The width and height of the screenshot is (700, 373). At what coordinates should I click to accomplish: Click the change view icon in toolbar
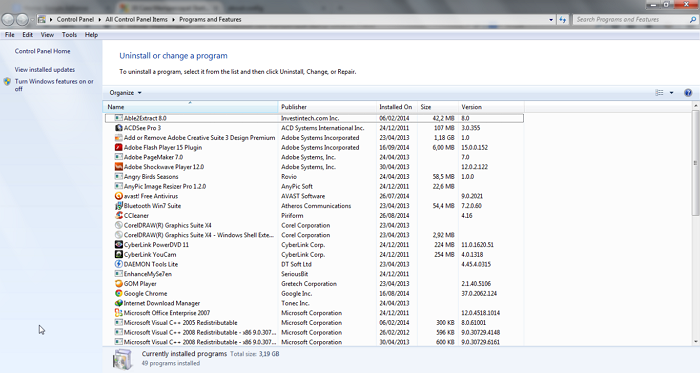(x=659, y=93)
